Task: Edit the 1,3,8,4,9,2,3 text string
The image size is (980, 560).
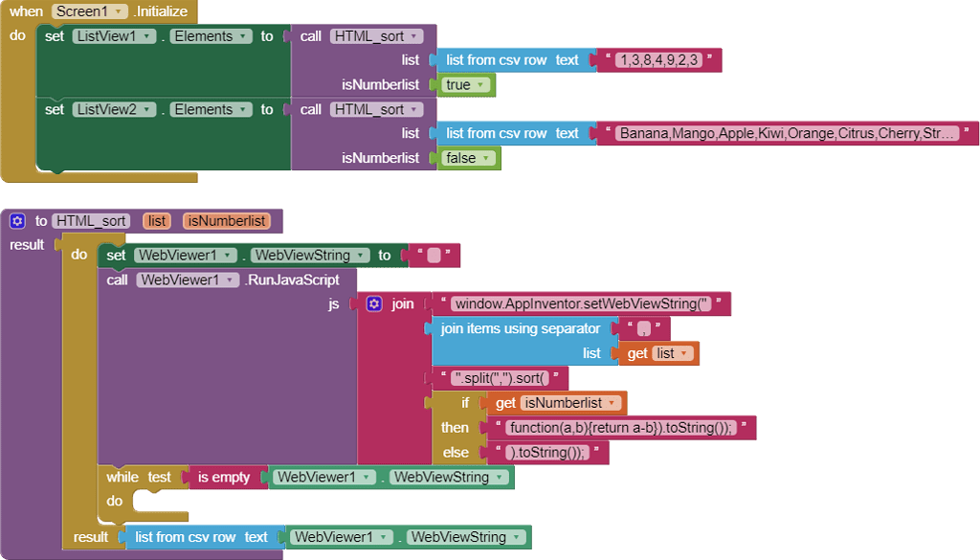Action: (x=659, y=60)
